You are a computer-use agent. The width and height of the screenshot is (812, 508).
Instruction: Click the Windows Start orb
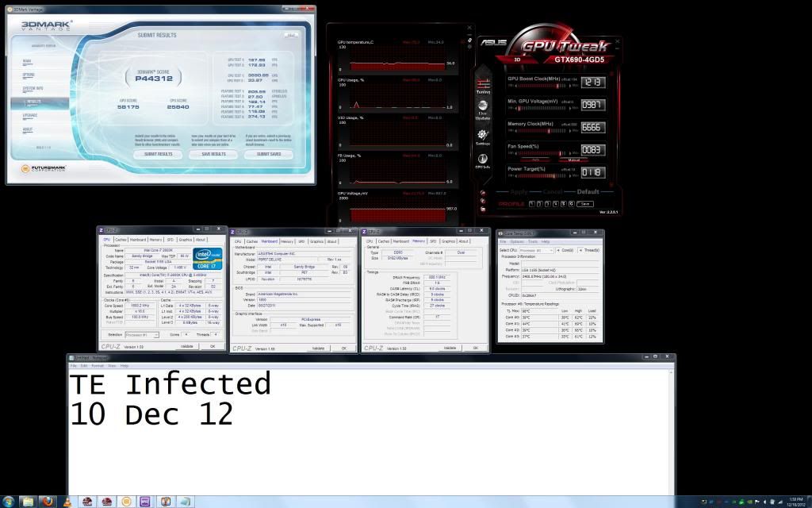pyautogui.click(x=8, y=502)
